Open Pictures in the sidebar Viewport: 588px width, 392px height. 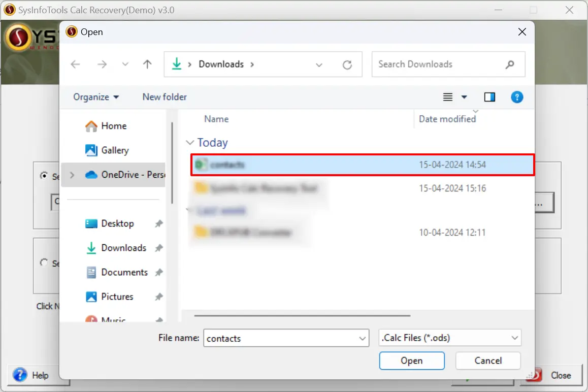[x=117, y=297]
